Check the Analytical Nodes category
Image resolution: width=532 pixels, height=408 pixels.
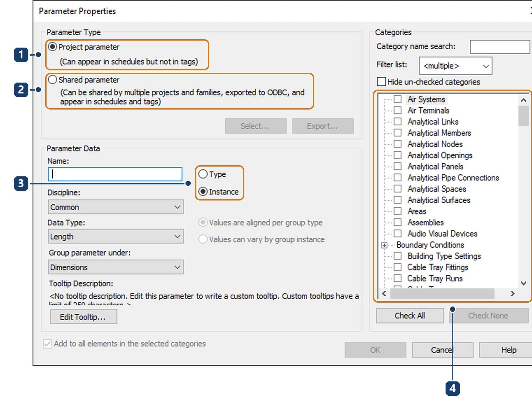pyautogui.click(x=398, y=144)
